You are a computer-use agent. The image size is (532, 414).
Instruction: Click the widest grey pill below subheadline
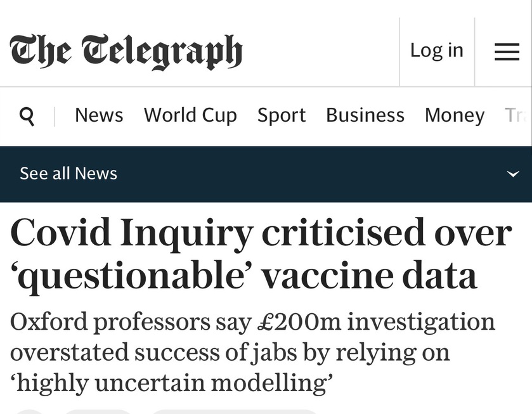click(235, 411)
